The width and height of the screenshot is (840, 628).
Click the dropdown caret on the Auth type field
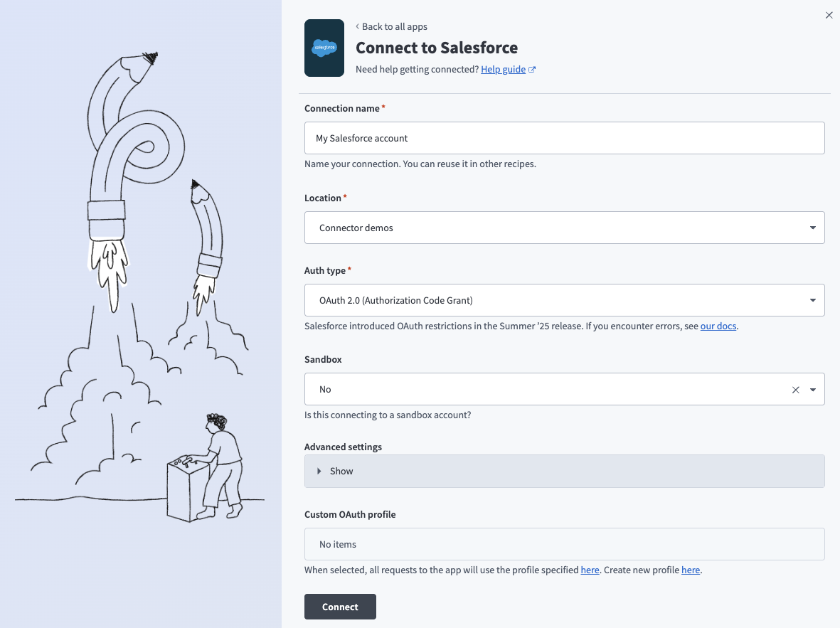(812, 300)
